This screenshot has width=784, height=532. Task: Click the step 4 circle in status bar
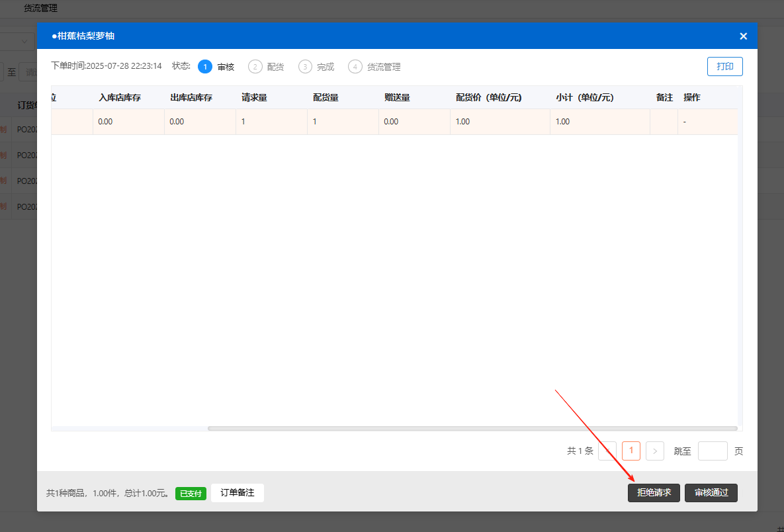tap(355, 67)
